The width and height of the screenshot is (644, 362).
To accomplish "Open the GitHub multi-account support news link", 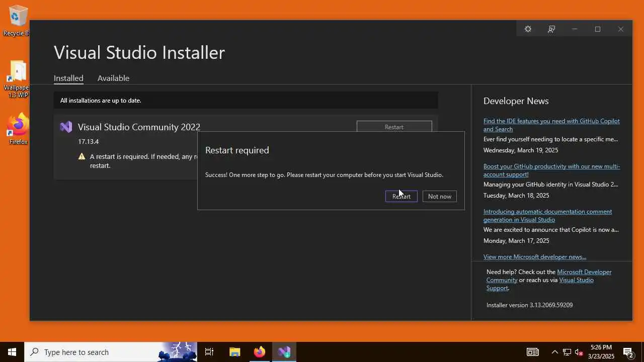I will 551,170.
